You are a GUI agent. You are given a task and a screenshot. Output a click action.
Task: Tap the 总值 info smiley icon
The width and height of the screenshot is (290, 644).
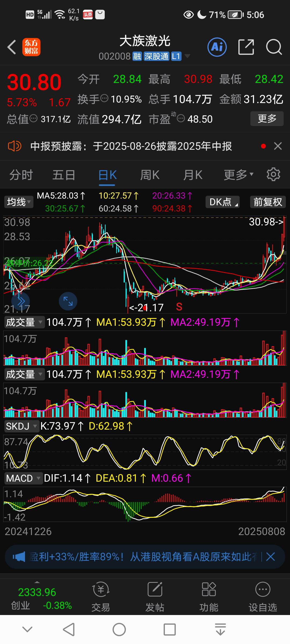click(x=33, y=118)
